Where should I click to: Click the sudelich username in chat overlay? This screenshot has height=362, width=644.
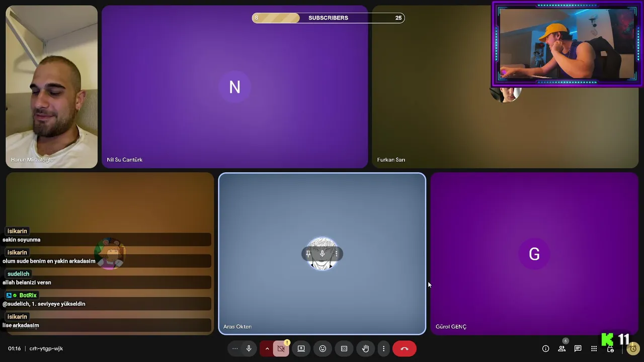(x=18, y=274)
